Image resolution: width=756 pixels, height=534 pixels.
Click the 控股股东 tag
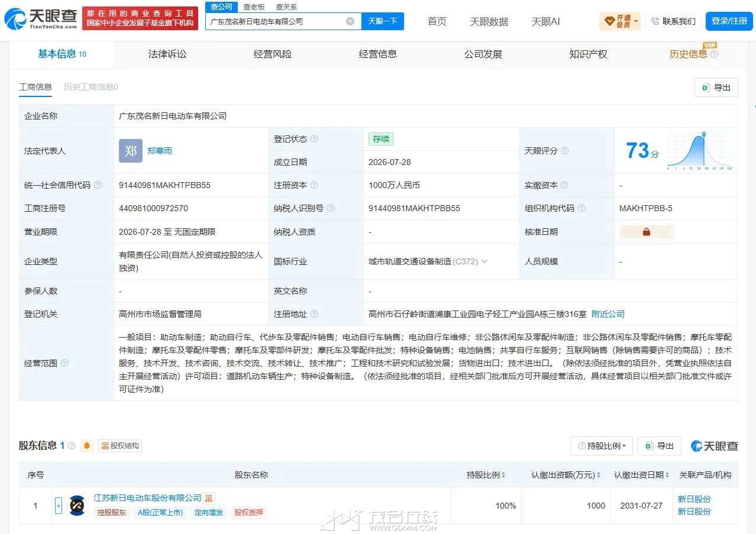[112, 513]
